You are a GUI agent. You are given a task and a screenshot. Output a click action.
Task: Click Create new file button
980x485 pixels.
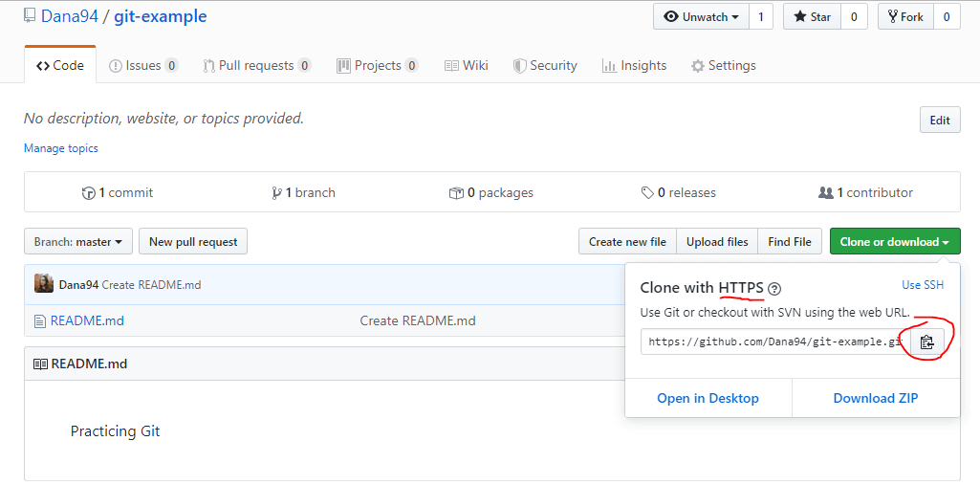pos(627,242)
